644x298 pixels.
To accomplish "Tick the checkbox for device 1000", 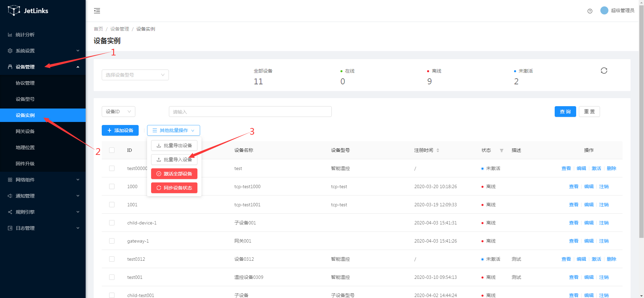I will click(x=112, y=186).
